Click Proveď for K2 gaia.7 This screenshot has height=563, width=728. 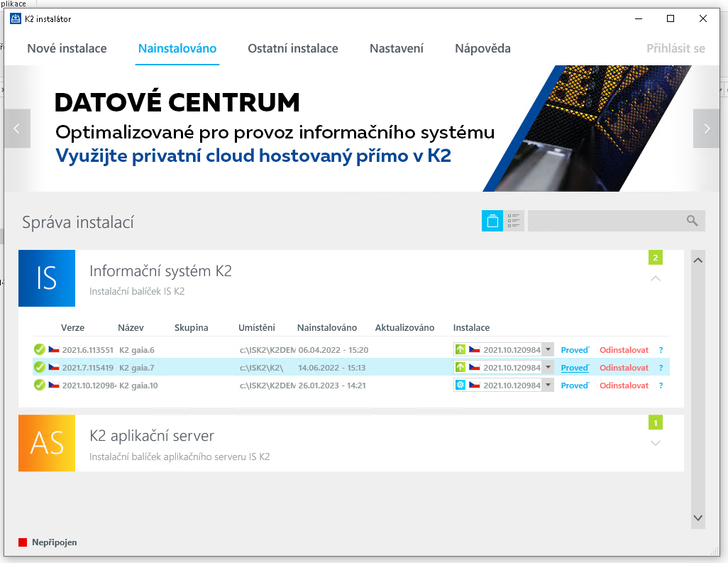575,368
